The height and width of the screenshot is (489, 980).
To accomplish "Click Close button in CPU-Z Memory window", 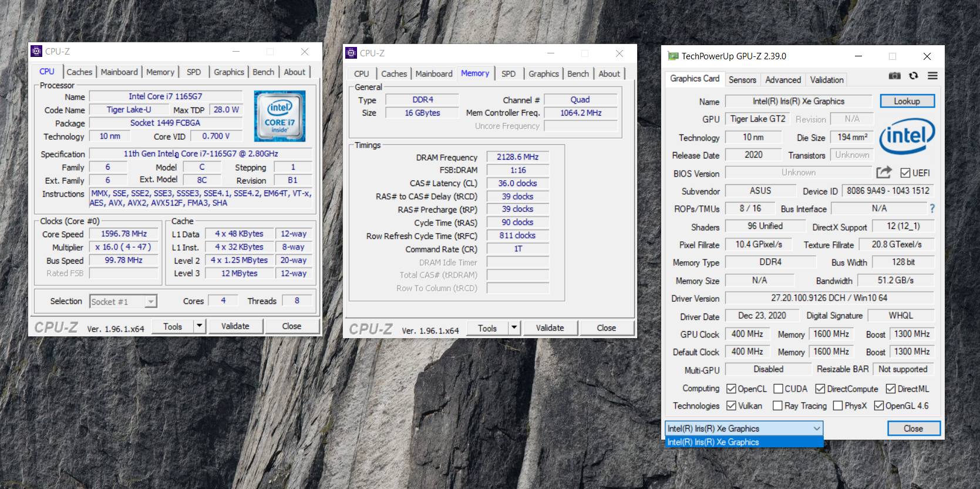I will pos(607,328).
